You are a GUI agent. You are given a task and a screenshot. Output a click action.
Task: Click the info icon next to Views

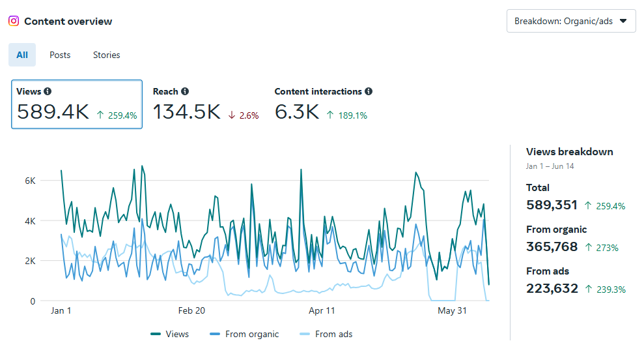[48, 92]
